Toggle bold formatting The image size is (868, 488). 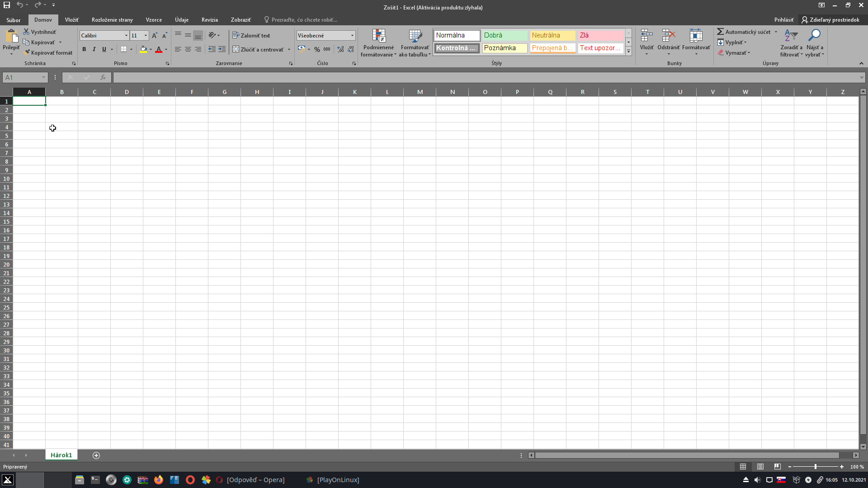point(84,49)
